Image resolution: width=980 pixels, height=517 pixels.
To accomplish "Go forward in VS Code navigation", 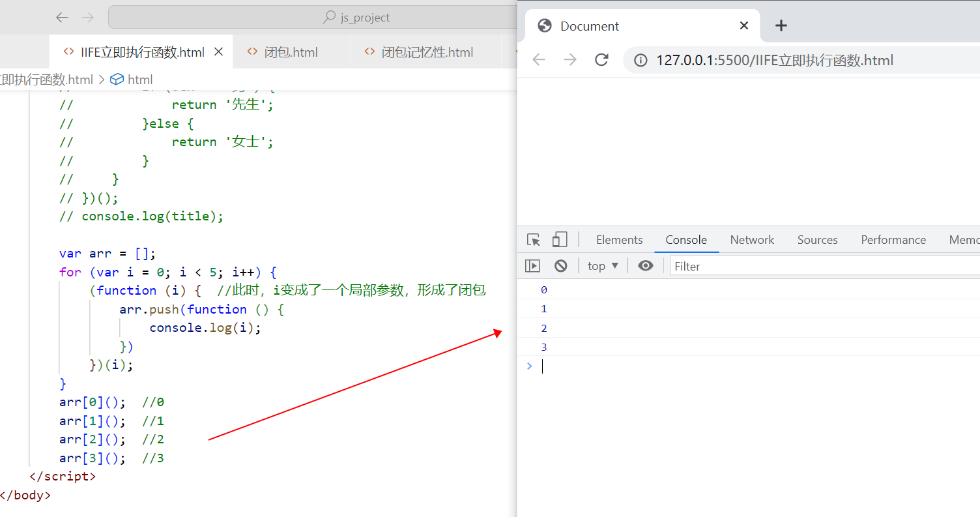I will click(87, 18).
